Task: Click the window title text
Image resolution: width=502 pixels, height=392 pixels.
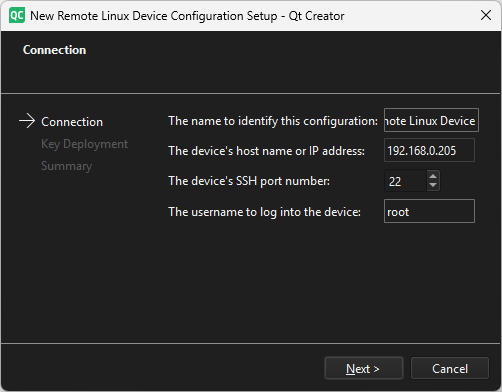Action: pyautogui.click(x=187, y=16)
